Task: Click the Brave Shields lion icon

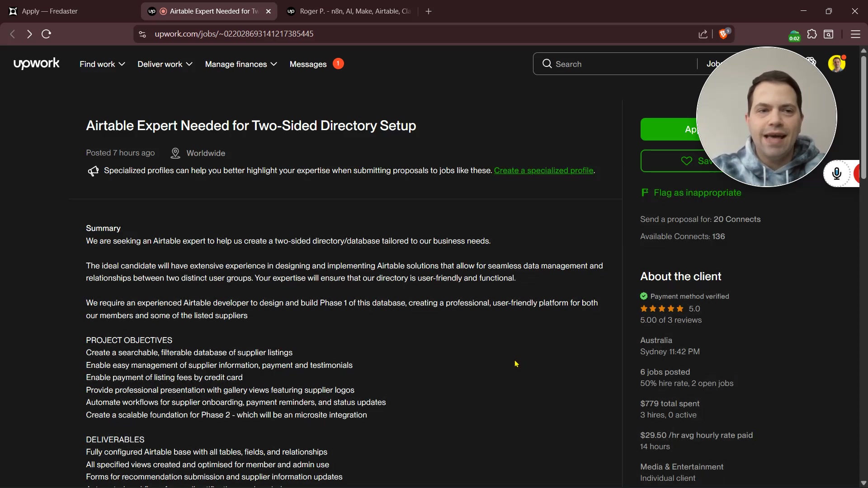Action: (x=723, y=34)
